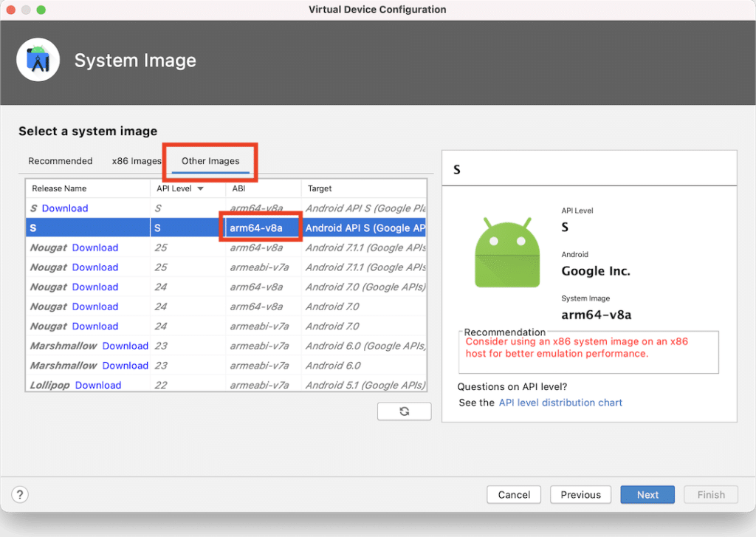Switch to the x86 Images tab

click(x=137, y=161)
